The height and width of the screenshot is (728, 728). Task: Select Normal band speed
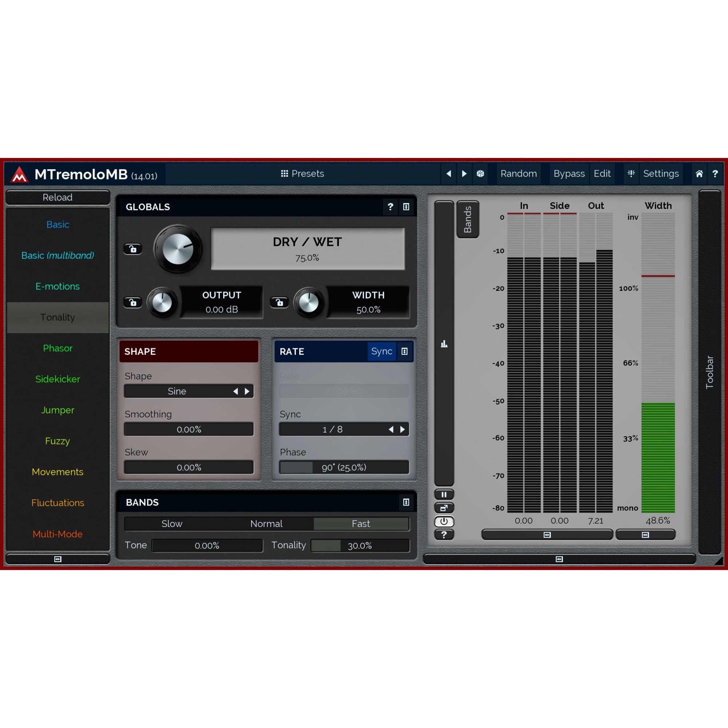(x=266, y=524)
